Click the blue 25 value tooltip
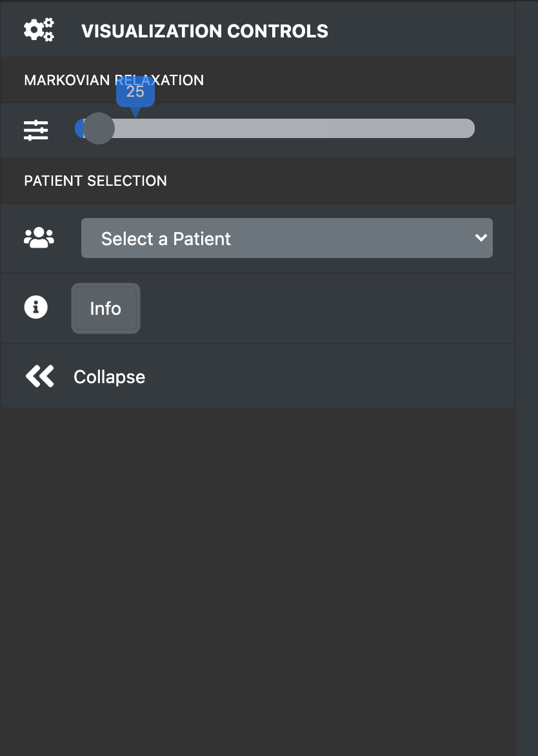The height and width of the screenshot is (756, 538). point(135,92)
